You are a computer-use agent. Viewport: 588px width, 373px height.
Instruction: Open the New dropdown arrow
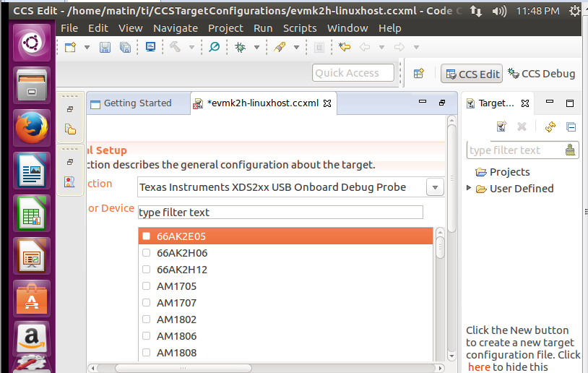tap(87, 47)
